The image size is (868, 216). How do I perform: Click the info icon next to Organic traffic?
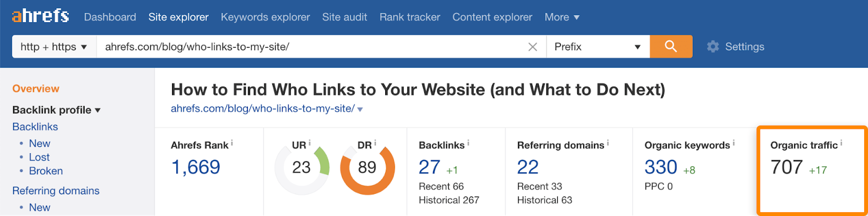(x=841, y=143)
